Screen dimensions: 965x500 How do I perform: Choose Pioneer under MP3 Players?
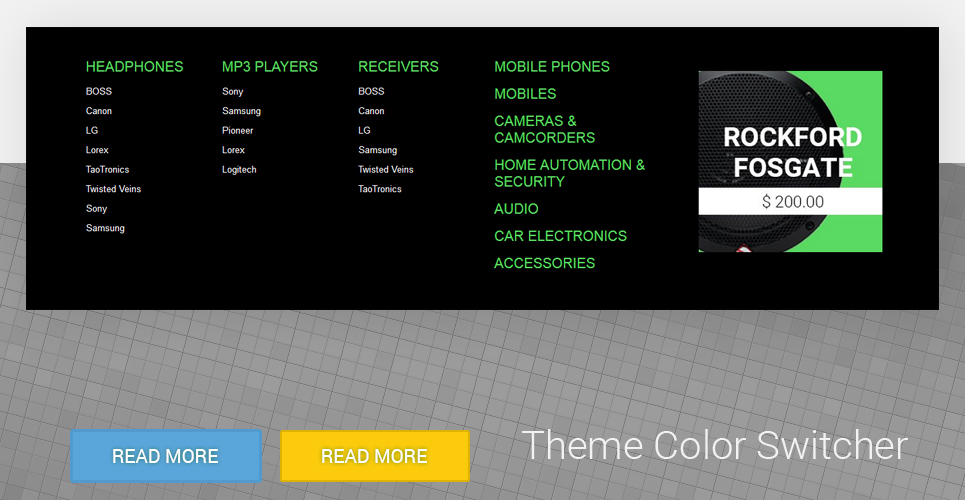click(x=238, y=131)
